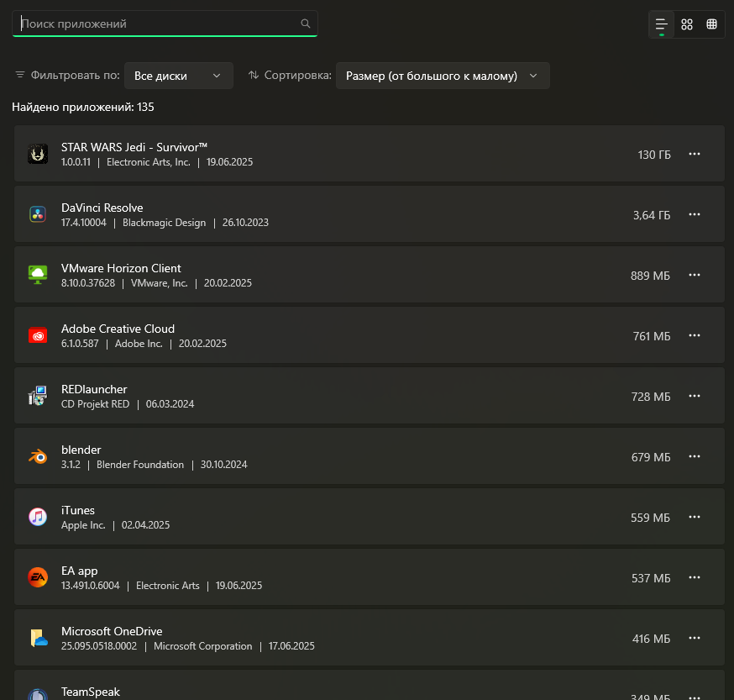
Task: Select the TeamSpeak title
Action: (91, 692)
